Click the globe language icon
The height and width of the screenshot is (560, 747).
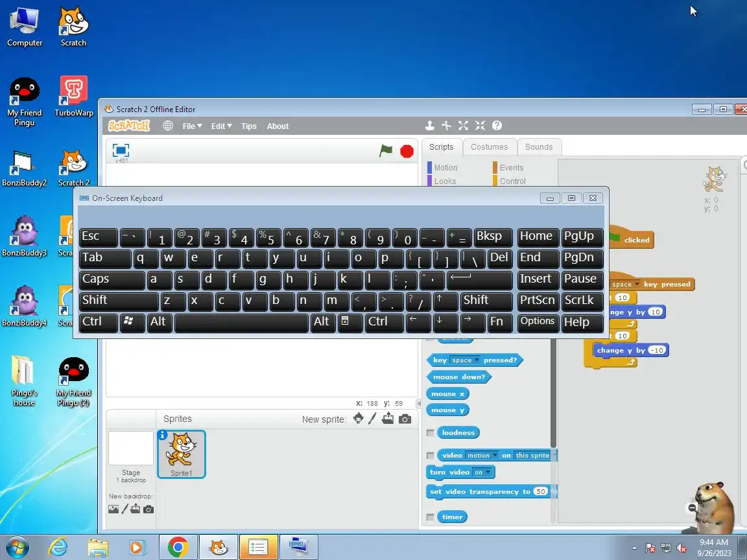pyautogui.click(x=168, y=126)
